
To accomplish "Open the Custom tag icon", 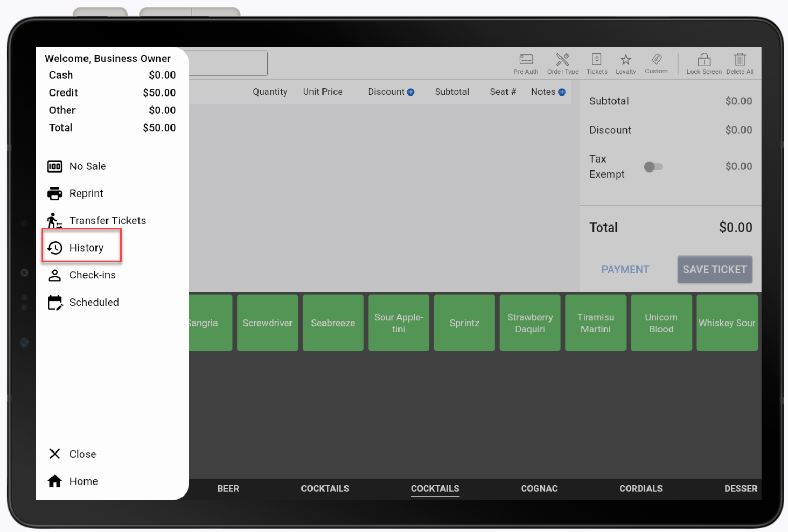I will tap(656, 59).
